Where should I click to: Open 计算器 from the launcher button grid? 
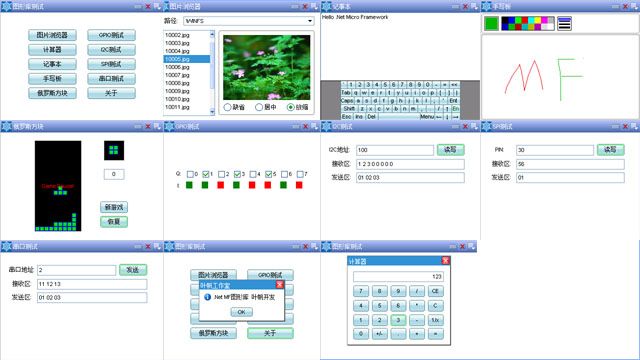click(x=52, y=50)
